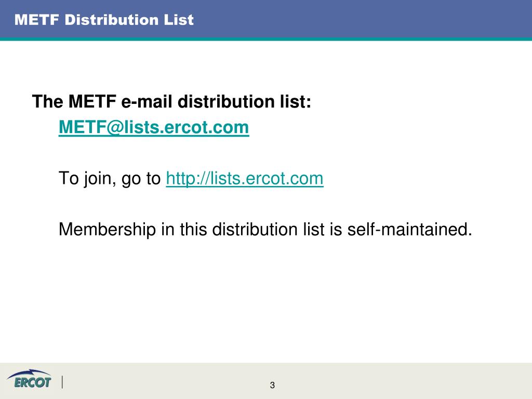This screenshot has width=532, height=399.
Task: Click the 'METF' word in bold heading
Action: tap(92, 101)
